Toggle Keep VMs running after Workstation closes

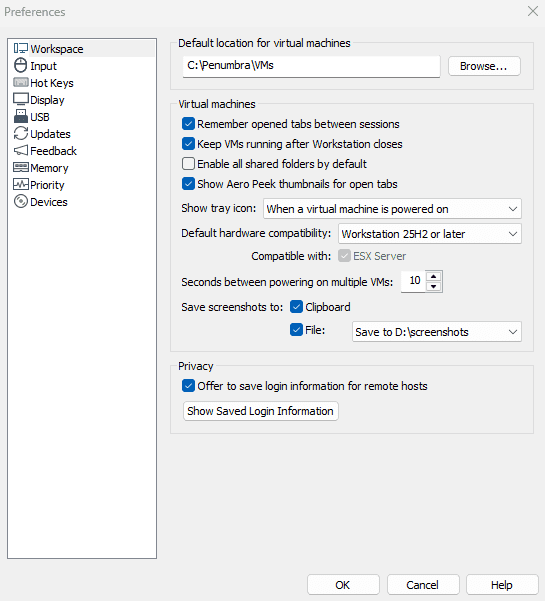pos(188,144)
